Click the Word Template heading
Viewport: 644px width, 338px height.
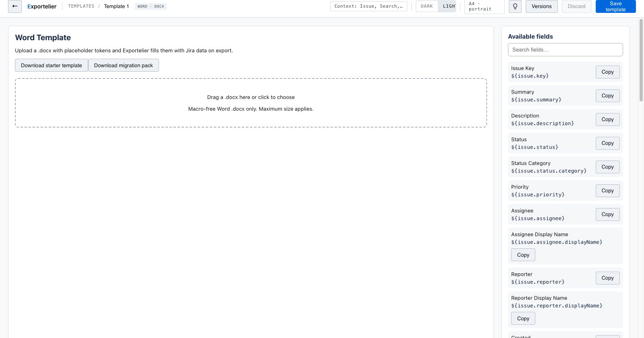pyautogui.click(x=43, y=37)
